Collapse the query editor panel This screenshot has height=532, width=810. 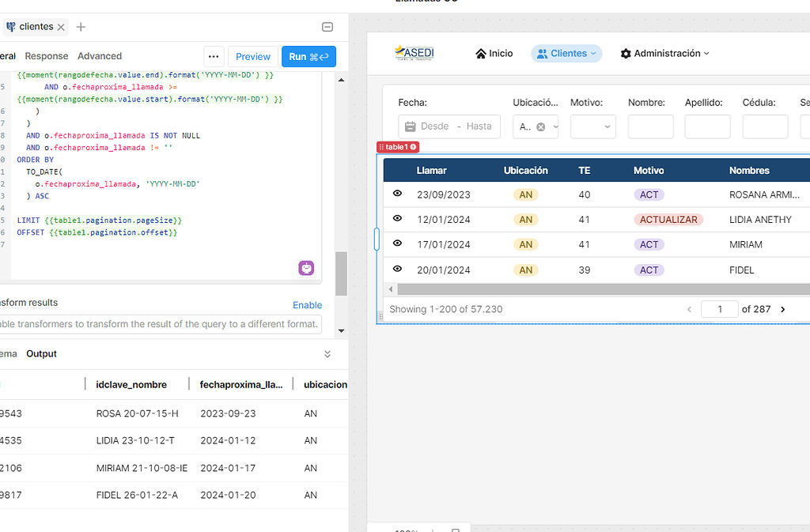click(x=327, y=27)
